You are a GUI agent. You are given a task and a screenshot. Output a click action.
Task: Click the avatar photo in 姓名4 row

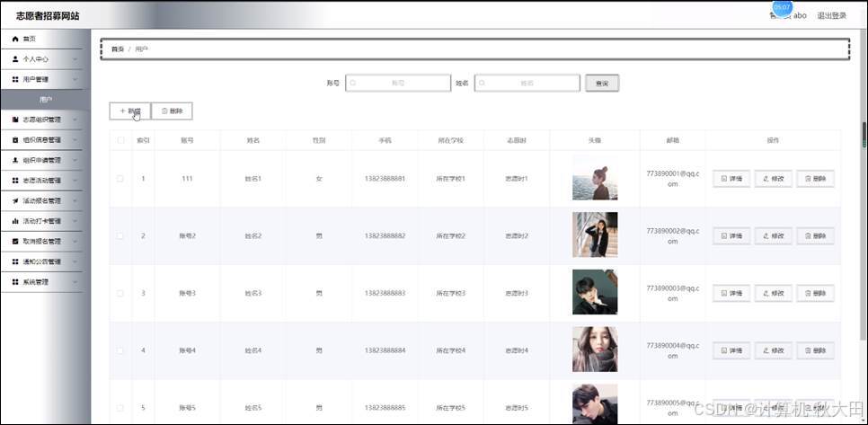coord(595,350)
